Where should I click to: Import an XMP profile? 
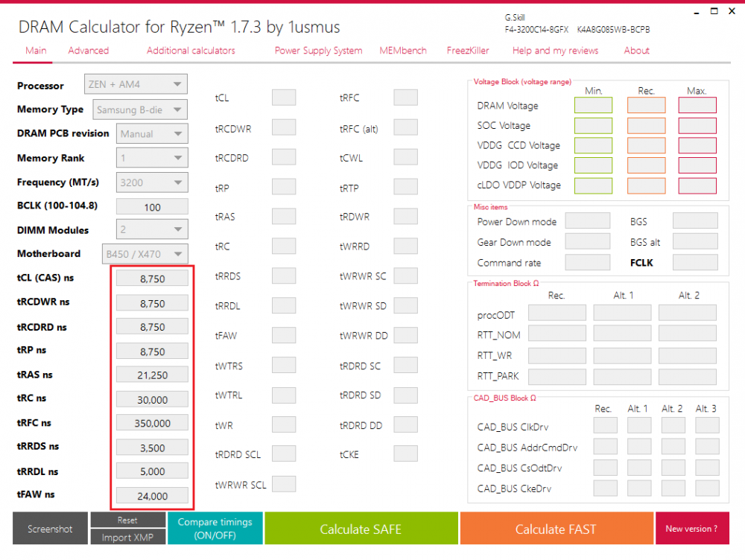[x=127, y=536]
